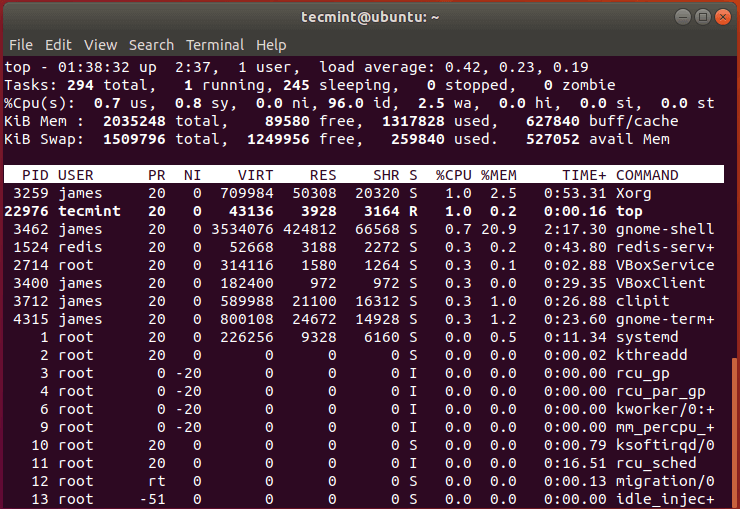Open the Help menu

click(x=271, y=45)
